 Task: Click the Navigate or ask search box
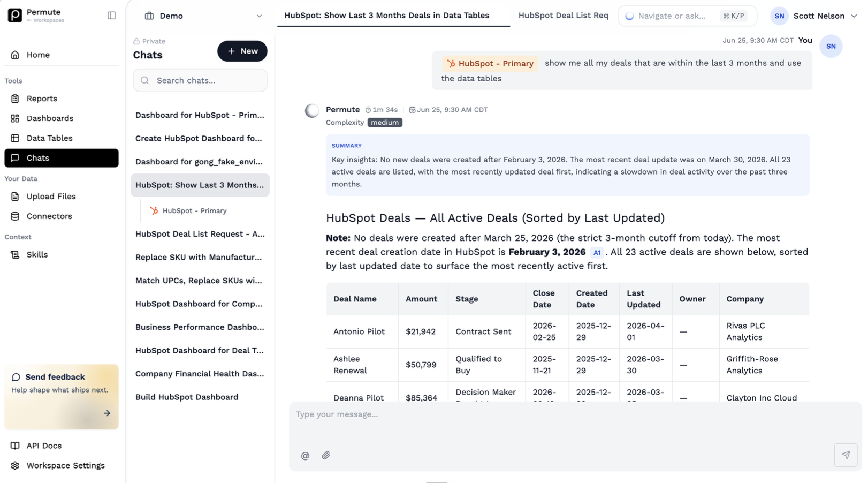point(687,16)
